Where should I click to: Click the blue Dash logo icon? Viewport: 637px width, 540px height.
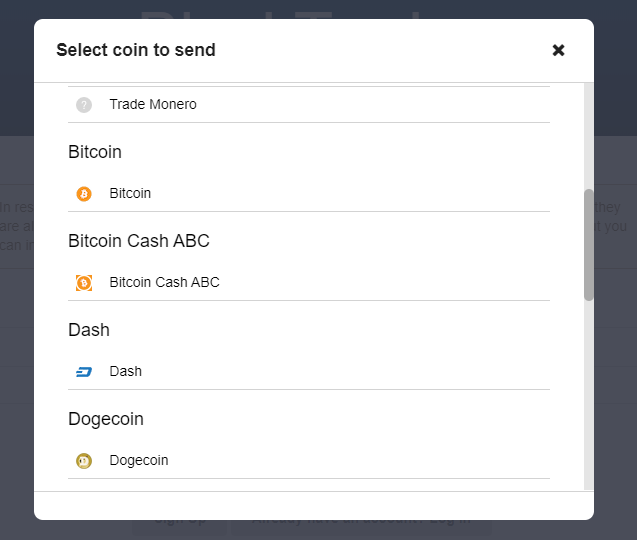(84, 372)
